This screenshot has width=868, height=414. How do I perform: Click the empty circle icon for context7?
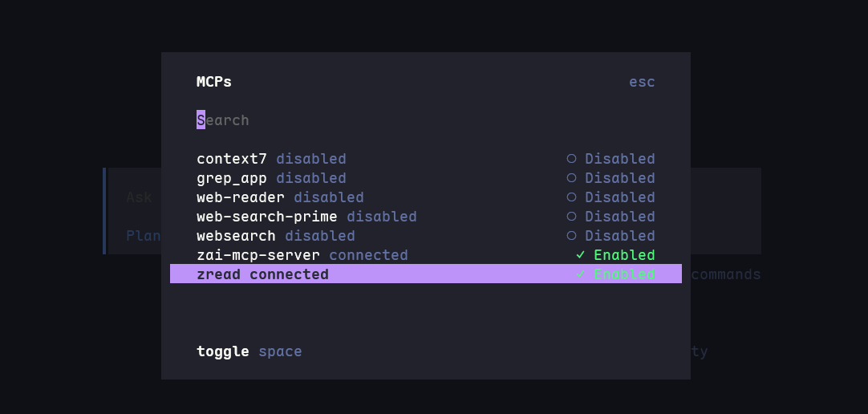pyautogui.click(x=571, y=159)
